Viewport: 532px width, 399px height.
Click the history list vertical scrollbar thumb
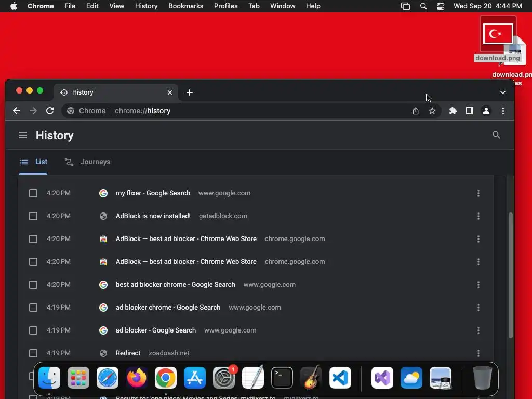coord(510,275)
